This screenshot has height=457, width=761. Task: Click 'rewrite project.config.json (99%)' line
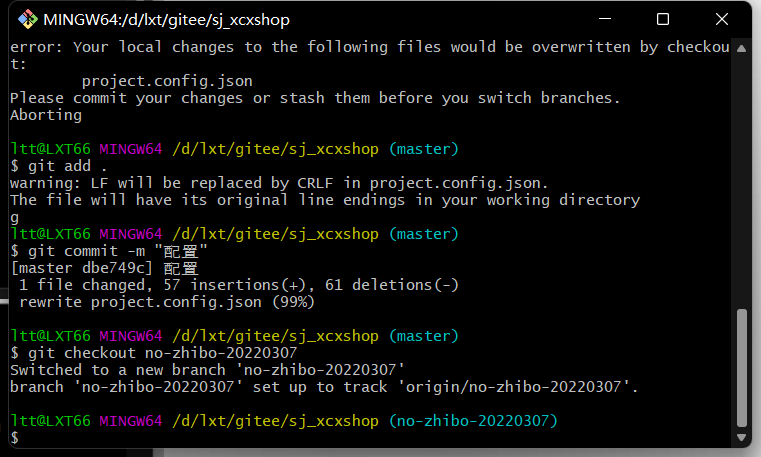click(x=167, y=302)
